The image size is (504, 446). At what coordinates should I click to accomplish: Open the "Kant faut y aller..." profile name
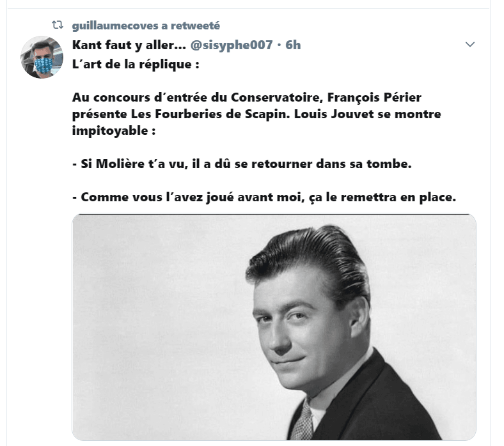[x=129, y=45]
